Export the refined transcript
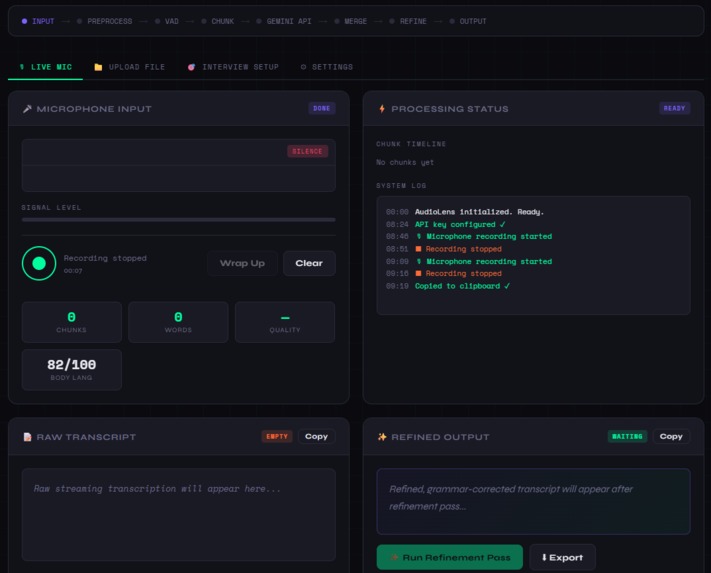The height and width of the screenshot is (573, 711). pyautogui.click(x=562, y=558)
